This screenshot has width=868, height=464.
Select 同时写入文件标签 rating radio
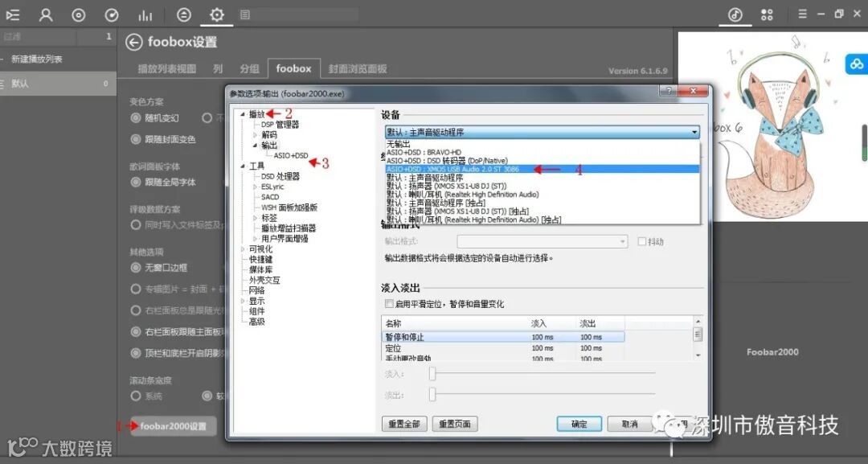point(135,225)
